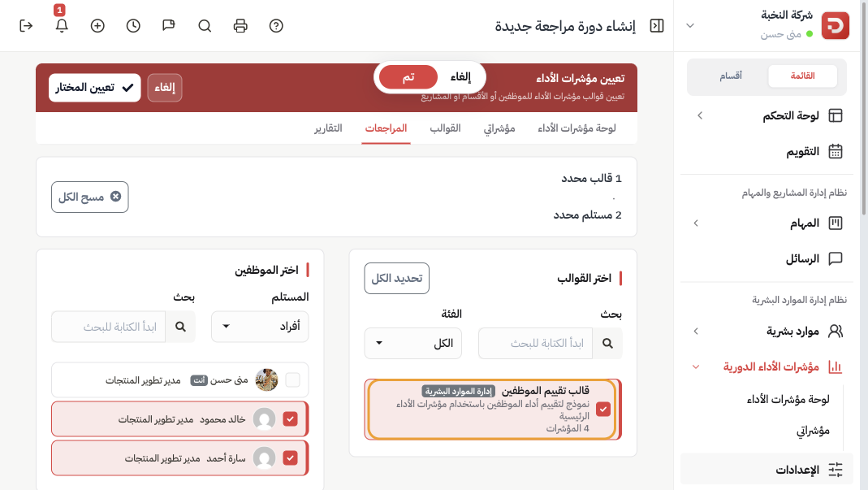The width and height of the screenshot is (868, 490).
Task: Open لوحة مؤشرات الأداء tab
Action: coord(577,128)
